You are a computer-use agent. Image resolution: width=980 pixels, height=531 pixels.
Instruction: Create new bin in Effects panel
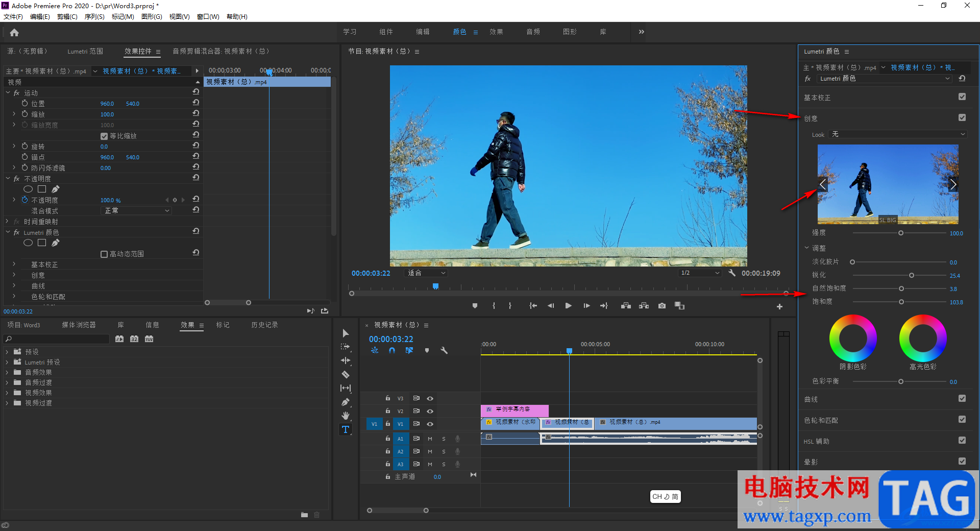[x=304, y=515]
